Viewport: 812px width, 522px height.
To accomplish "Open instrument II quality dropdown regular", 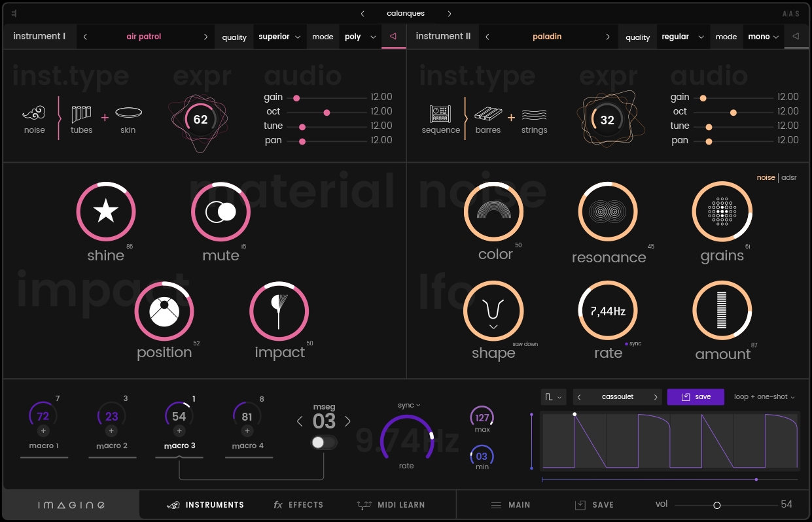I will coord(682,37).
